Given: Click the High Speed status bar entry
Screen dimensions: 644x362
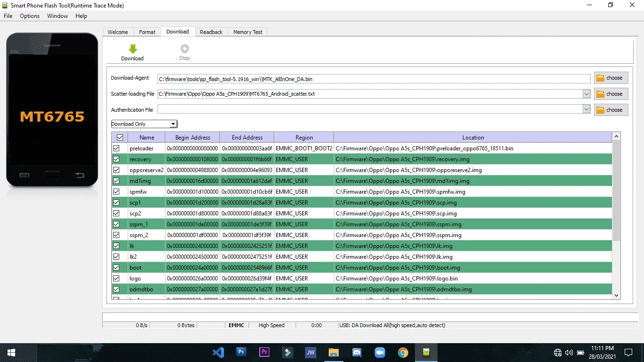Looking at the screenshot, I should [272, 325].
